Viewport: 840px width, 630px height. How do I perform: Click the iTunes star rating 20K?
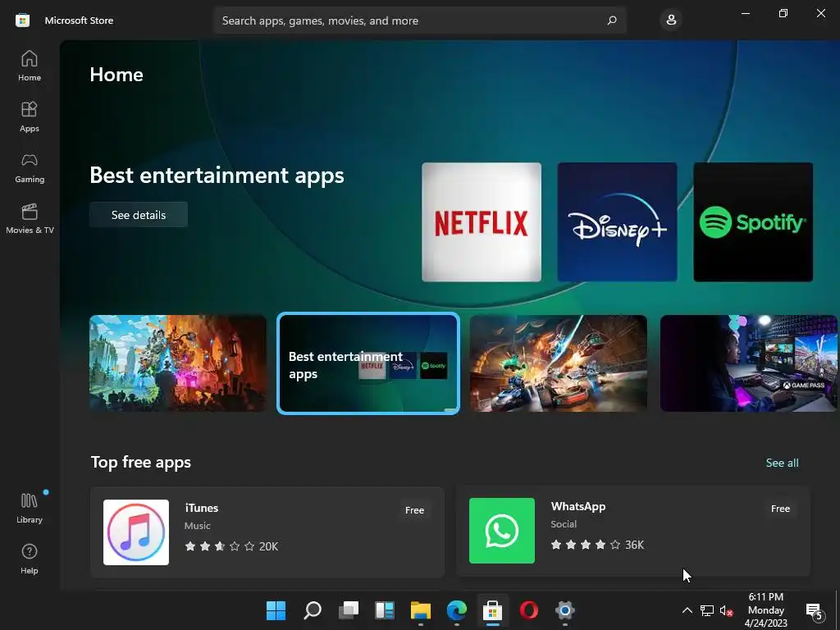click(231, 546)
